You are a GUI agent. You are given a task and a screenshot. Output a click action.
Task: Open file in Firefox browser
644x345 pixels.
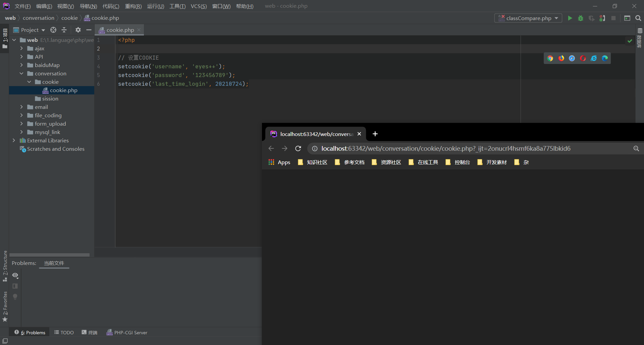click(561, 58)
